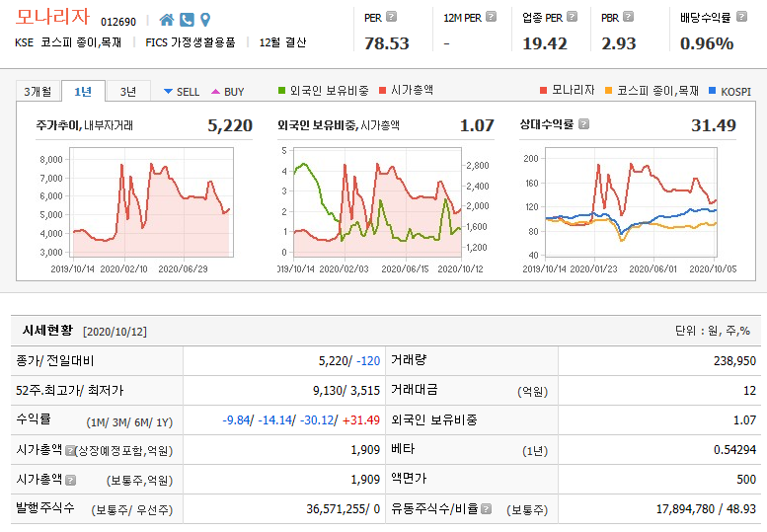
Task: Click stock code 012690
Action: [x=118, y=22]
